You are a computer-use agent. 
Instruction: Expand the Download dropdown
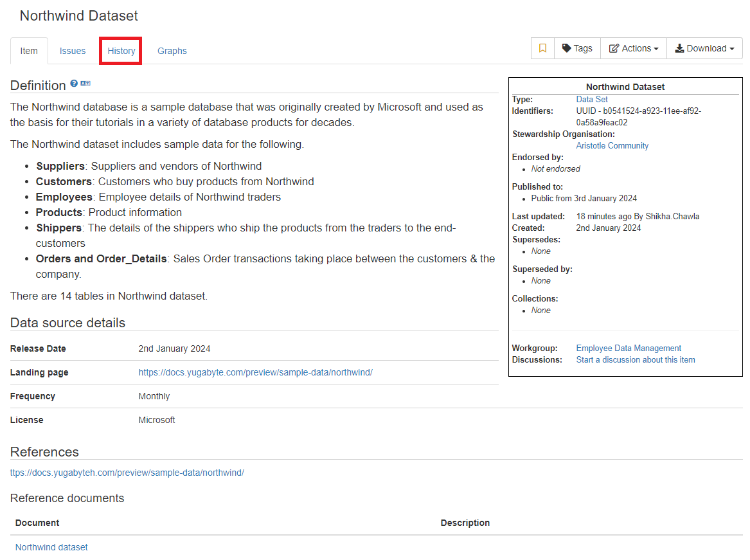pyautogui.click(x=704, y=48)
